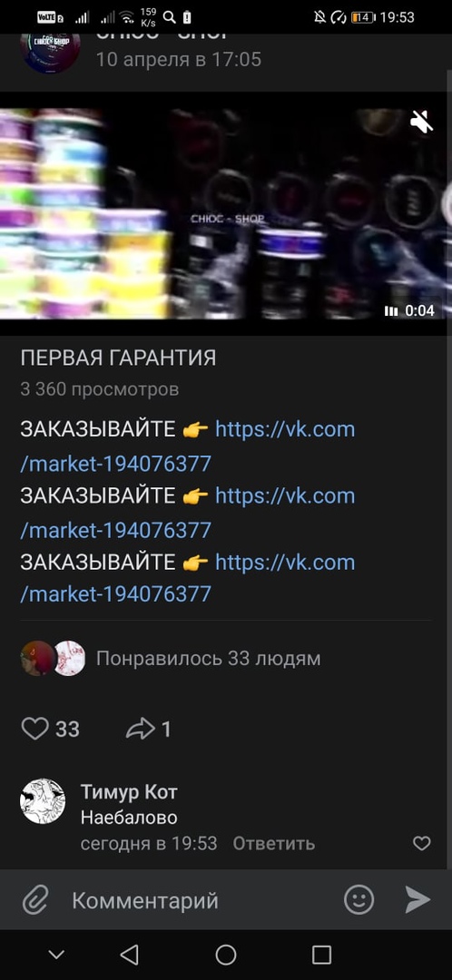This screenshot has width=452, height=980.
Task: Share the post using the arrow icon
Action: 140,729
